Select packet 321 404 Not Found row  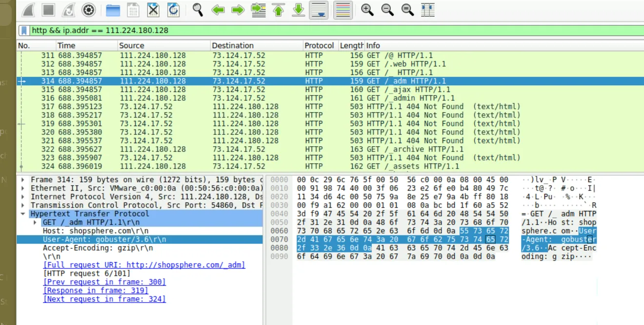click(330, 141)
